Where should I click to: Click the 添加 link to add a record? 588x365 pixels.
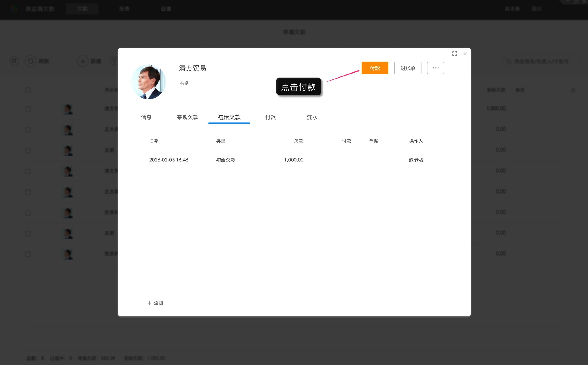[155, 303]
